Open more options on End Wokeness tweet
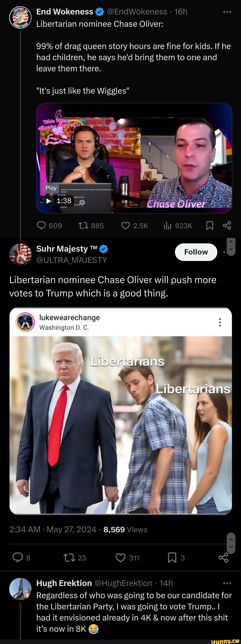This screenshot has width=241, height=644. (x=227, y=12)
